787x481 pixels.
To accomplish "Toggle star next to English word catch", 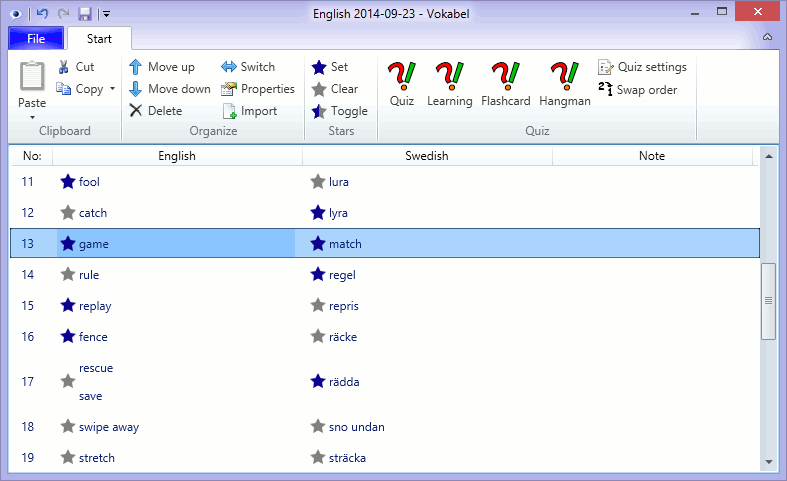I will tap(68, 213).
